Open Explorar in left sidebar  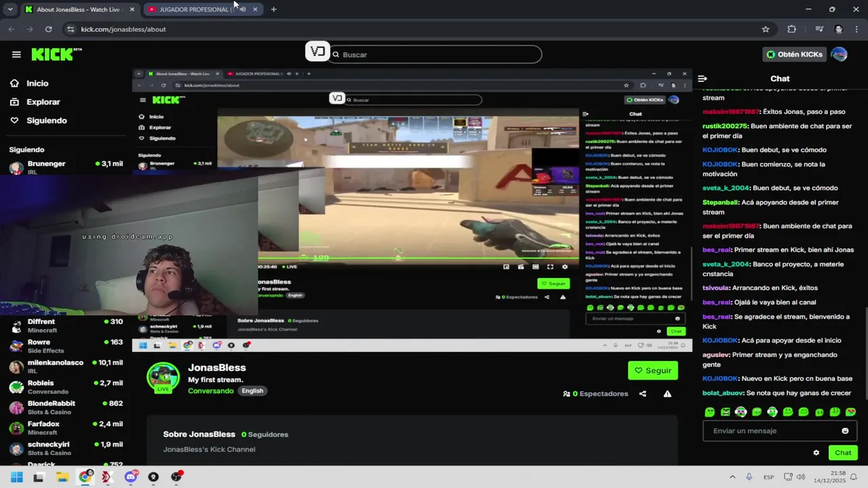pyautogui.click(x=43, y=102)
